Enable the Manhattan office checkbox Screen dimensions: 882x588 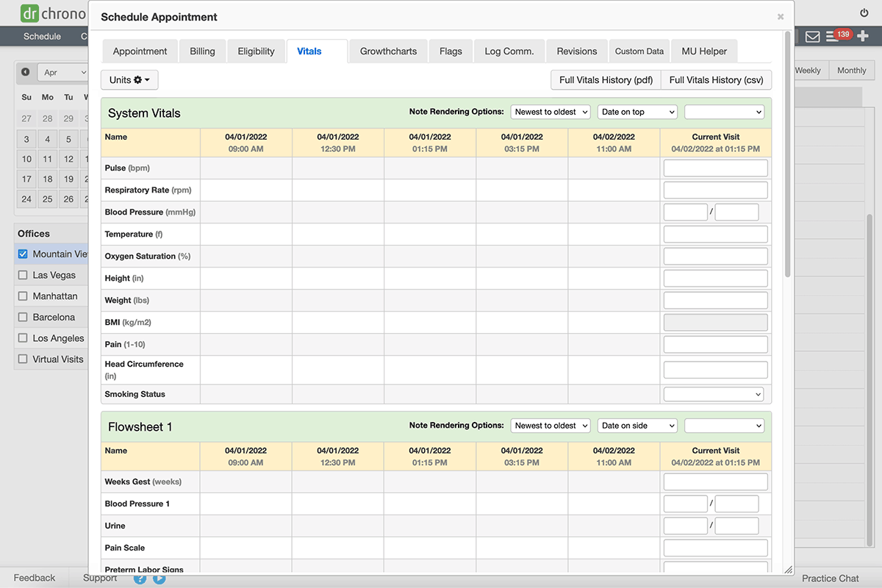click(23, 296)
